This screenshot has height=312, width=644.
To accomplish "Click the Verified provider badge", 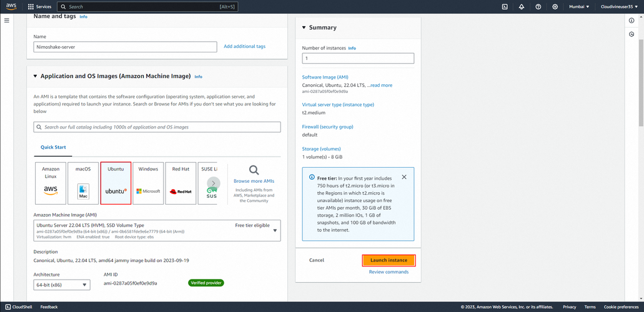I will point(206,283).
